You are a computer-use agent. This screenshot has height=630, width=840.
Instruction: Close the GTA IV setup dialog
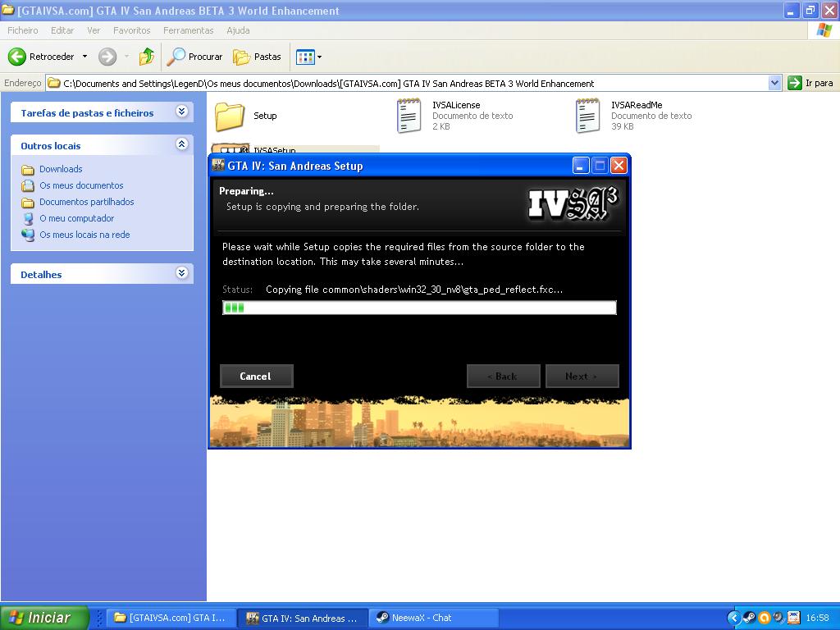coord(619,166)
